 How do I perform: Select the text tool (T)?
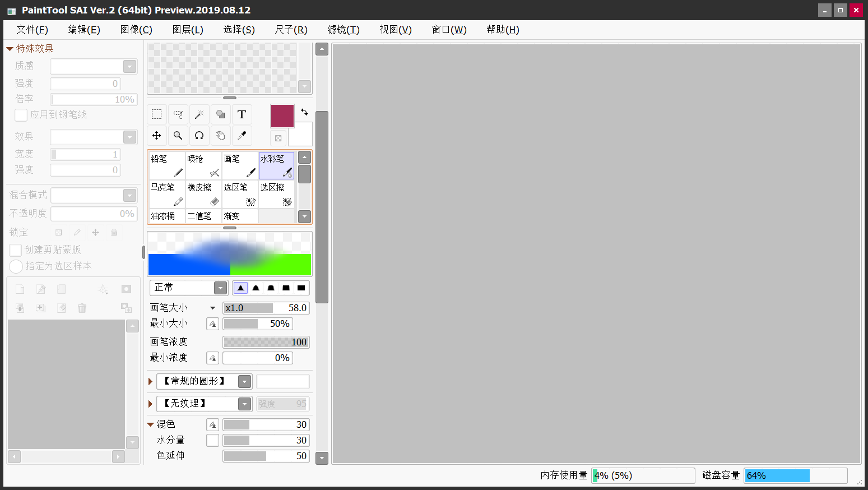point(242,114)
